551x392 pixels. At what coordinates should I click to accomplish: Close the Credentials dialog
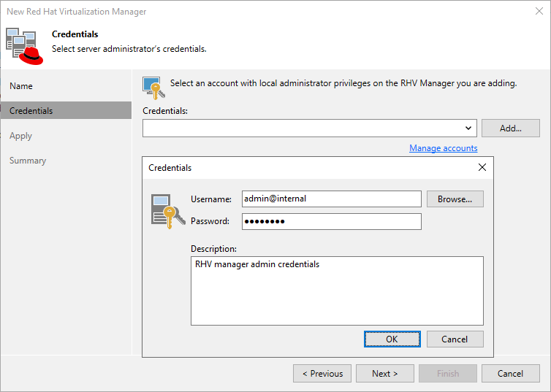coord(482,167)
